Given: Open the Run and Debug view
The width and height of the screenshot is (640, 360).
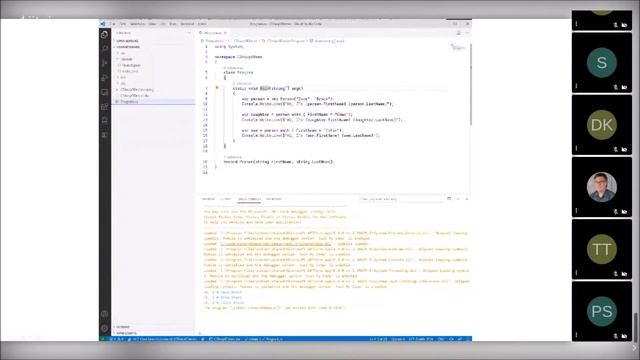Looking at the screenshot, I should pos(104,78).
